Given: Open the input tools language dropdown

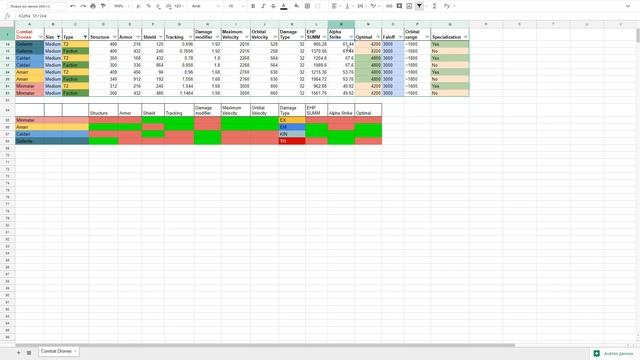Looking at the screenshot, I should [x=448, y=6].
